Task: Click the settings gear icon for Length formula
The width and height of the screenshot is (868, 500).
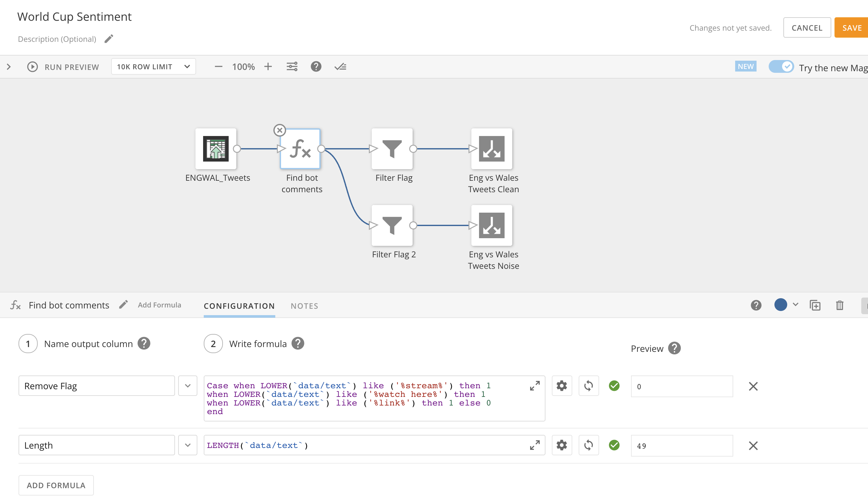Action: pyautogui.click(x=561, y=445)
